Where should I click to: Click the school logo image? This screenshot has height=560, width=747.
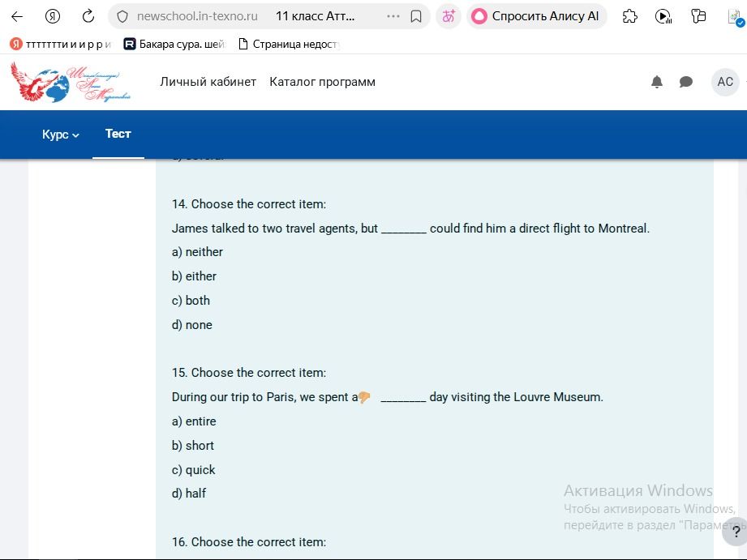pyautogui.click(x=71, y=82)
